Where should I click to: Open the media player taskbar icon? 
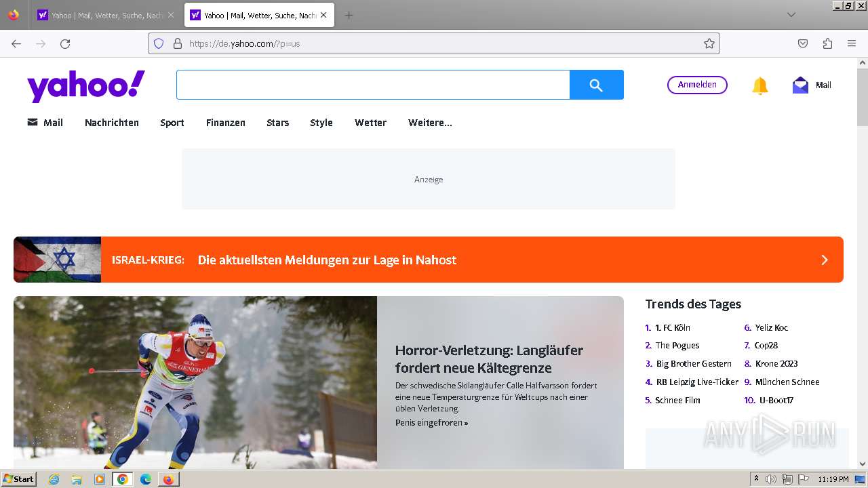coord(100,479)
